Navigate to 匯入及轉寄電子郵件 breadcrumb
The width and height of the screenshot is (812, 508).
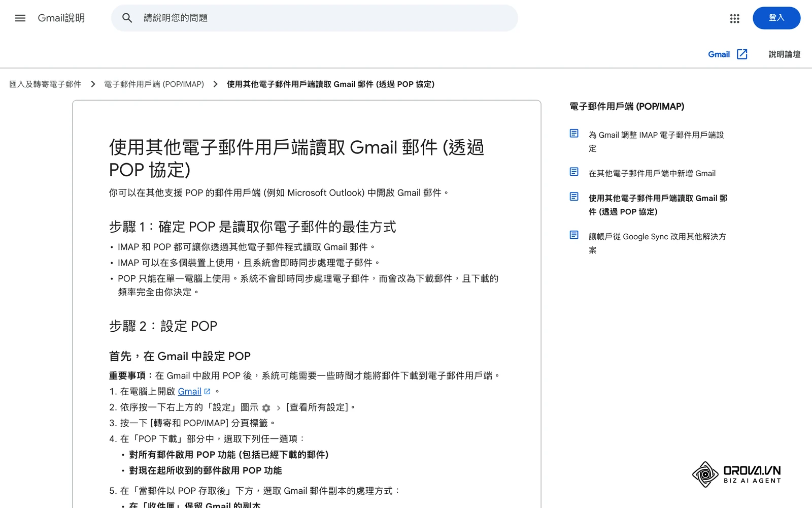click(45, 84)
